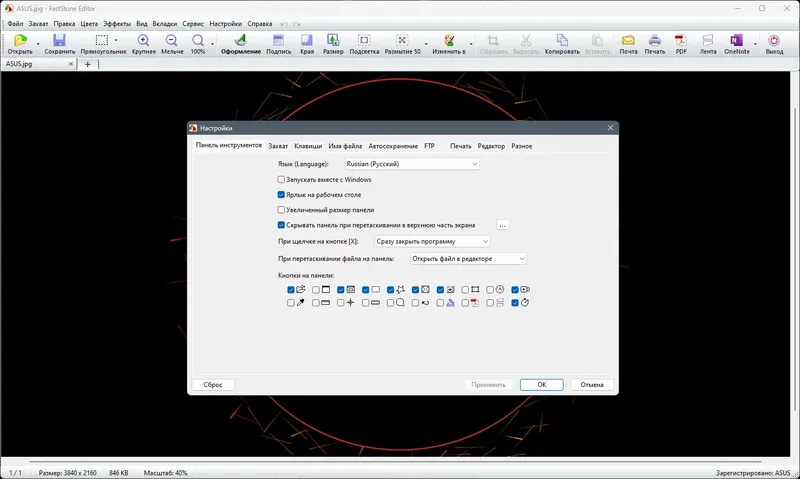Open the Эффекты menu

point(117,23)
